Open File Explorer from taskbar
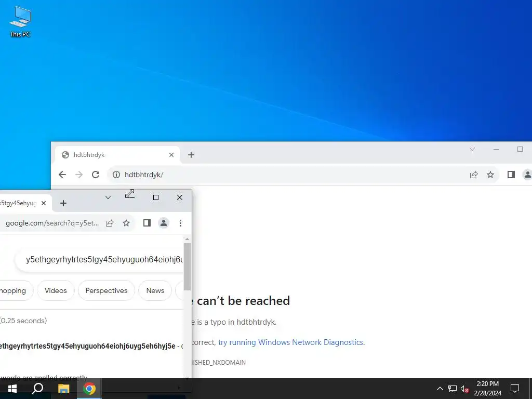 63,389
